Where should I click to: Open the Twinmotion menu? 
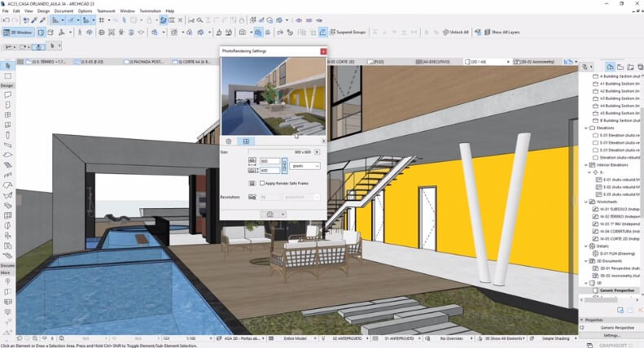coord(151,11)
